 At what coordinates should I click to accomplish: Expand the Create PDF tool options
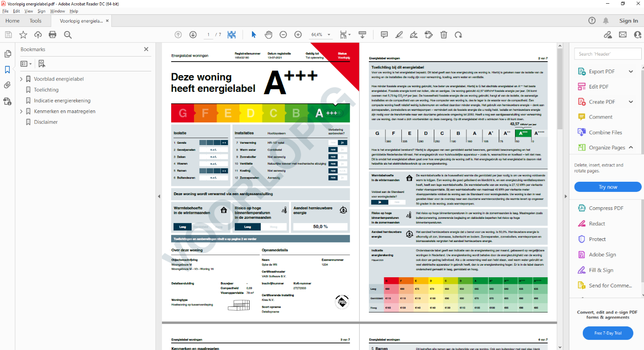pyautogui.click(x=631, y=102)
